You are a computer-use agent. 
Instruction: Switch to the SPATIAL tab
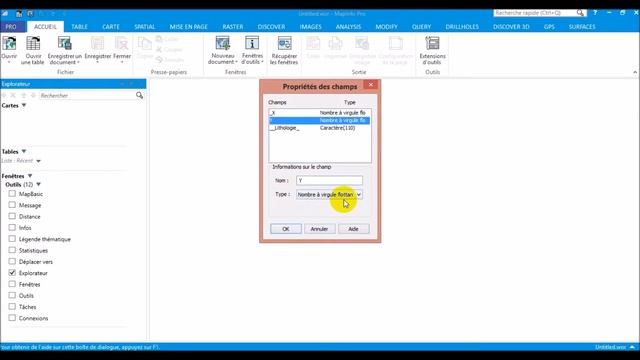pyautogui.click(x=144, y=27)
